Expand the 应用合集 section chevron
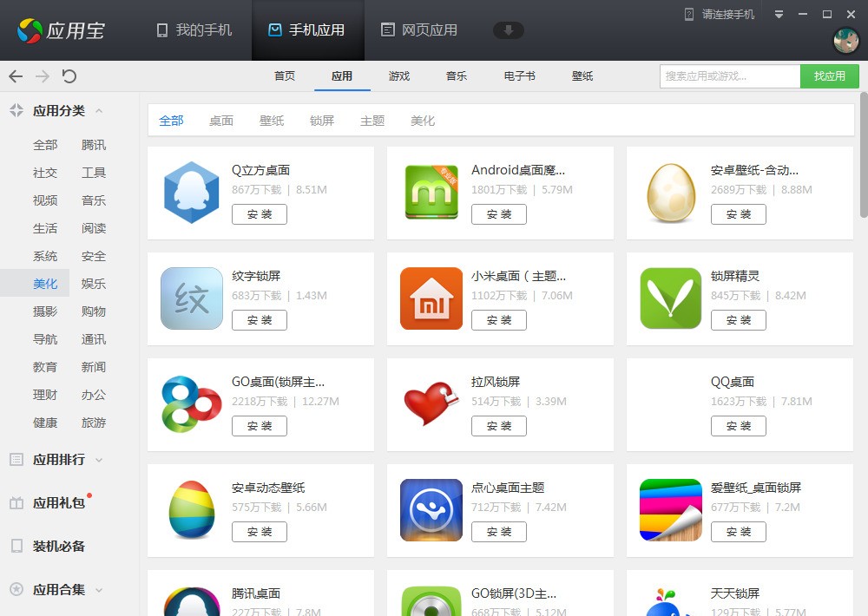The width and height of the screenshot is (868, 616). tap(99, 590)
